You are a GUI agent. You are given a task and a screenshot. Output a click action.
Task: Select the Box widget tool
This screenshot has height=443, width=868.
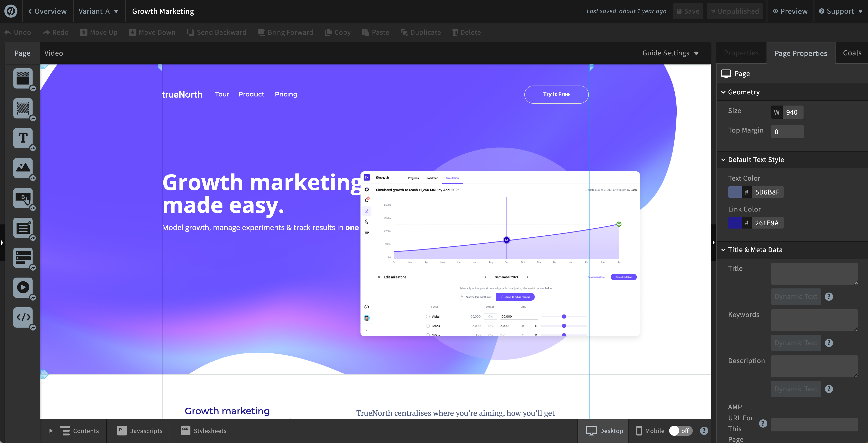[x=23, y=108]
